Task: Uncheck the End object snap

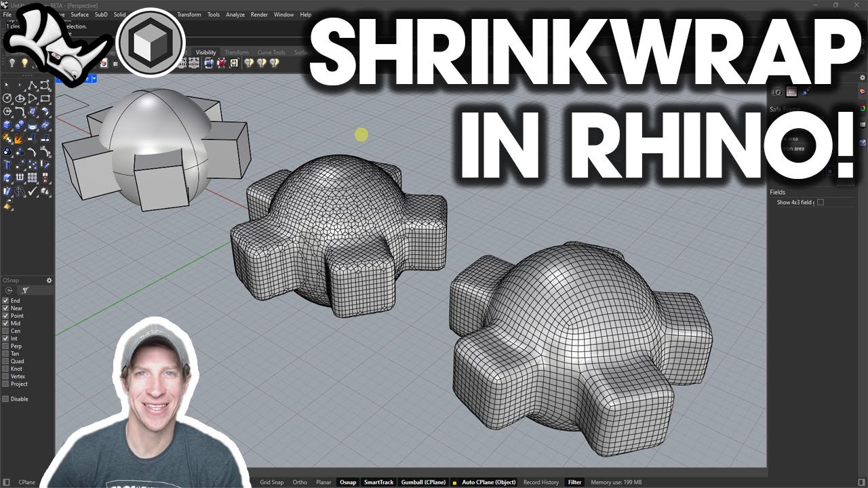Action: coord(5,300)
